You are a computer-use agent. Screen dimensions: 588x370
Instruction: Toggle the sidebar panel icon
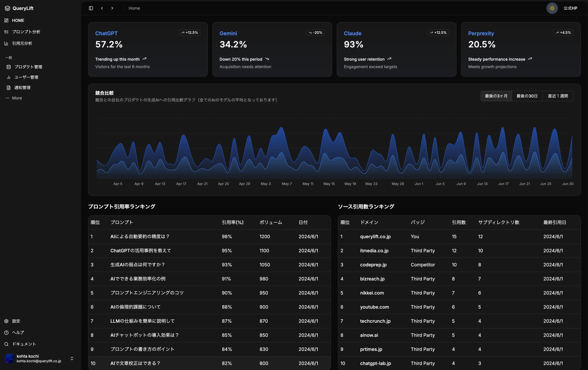click(x=91, y=8)
